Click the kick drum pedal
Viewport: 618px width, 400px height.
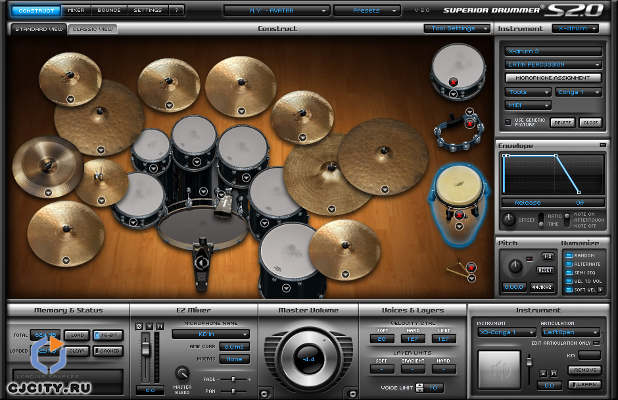(202, 263)
